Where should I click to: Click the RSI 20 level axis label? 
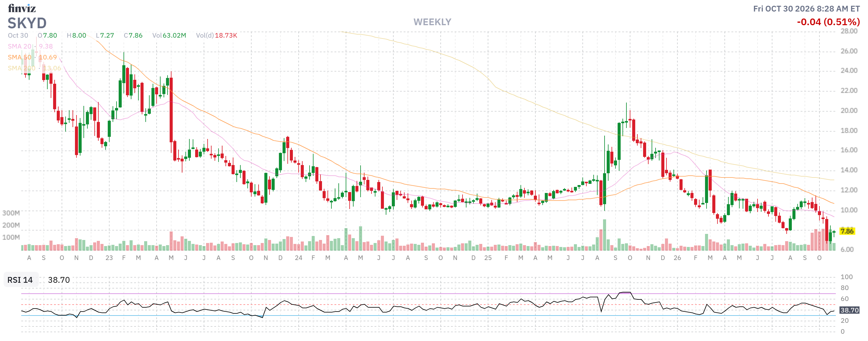(x=844, y=320)
